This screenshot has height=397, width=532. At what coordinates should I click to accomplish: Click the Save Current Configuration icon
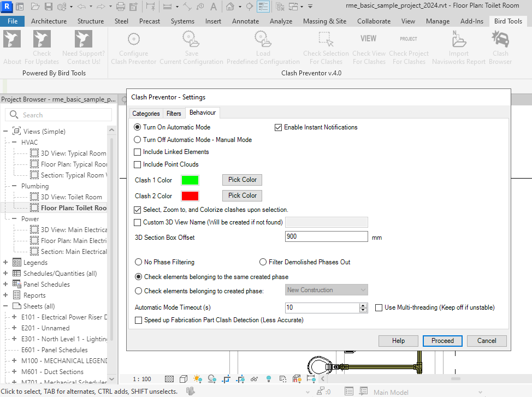coord(191,40)
